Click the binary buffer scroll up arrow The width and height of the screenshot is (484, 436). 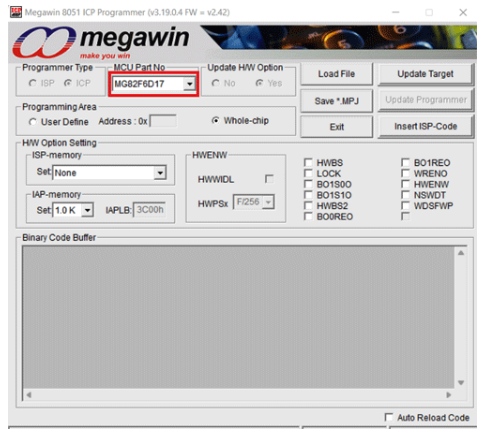point(461,253)
